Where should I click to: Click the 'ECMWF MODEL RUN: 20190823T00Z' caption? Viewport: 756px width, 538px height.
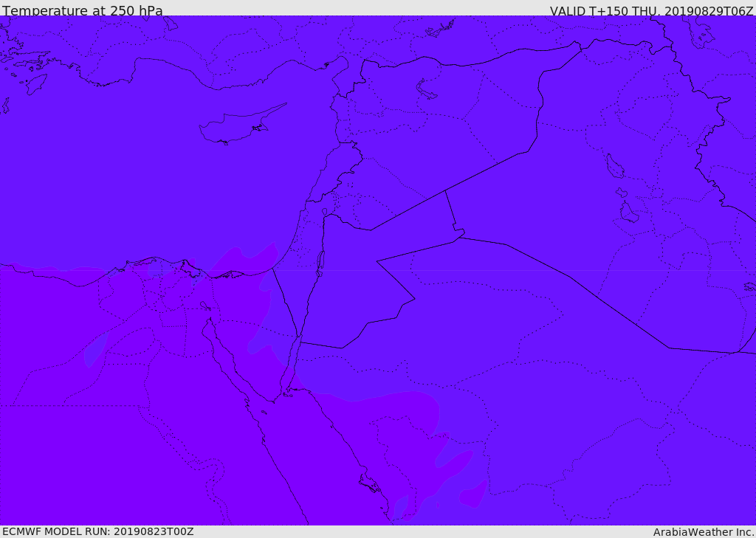pyautogui.click(x=98, y=531)
